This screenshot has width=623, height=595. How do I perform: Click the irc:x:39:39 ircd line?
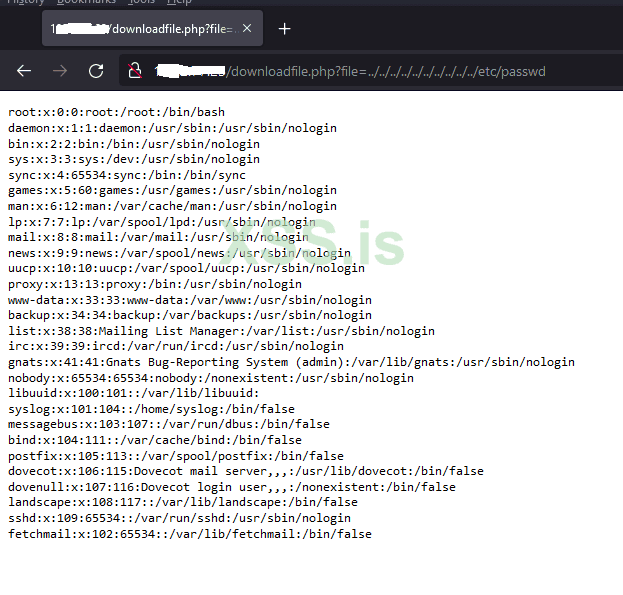pyautogui.click(x=176, y=346)
